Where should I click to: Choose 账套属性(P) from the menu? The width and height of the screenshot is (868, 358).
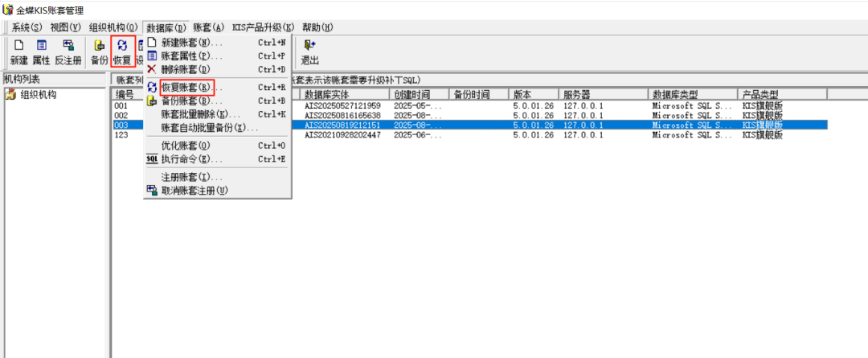click(x=217, y=56)
